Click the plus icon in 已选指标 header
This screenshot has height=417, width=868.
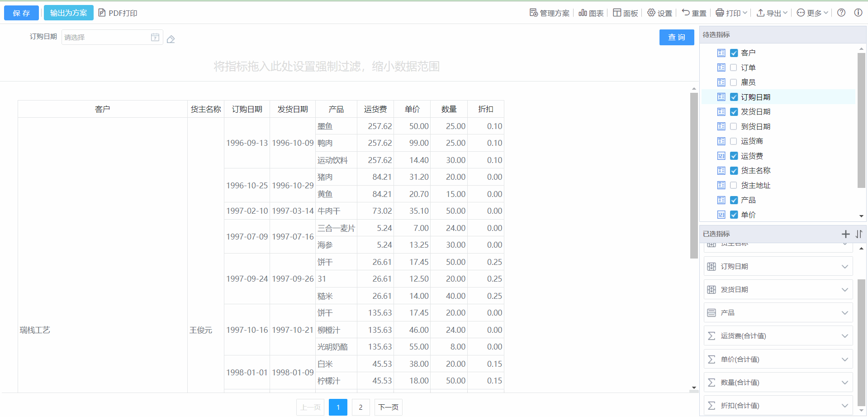coord(845,234)
